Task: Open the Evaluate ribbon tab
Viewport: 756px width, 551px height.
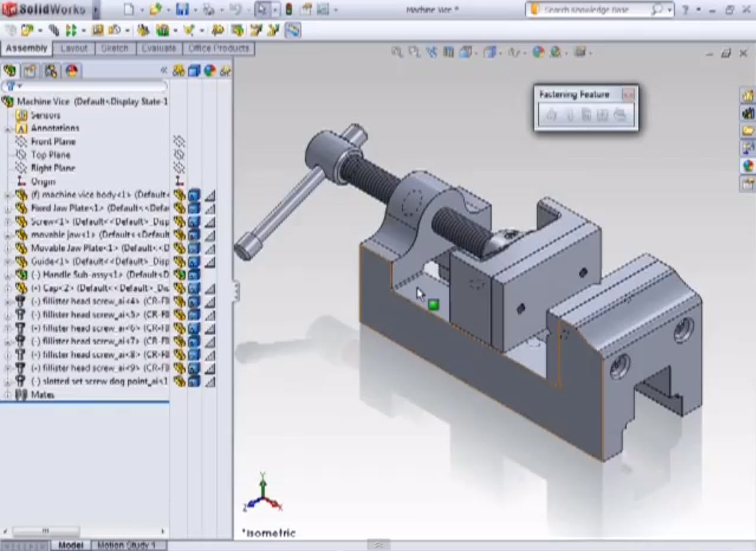Action: click(x=158, y=49)
